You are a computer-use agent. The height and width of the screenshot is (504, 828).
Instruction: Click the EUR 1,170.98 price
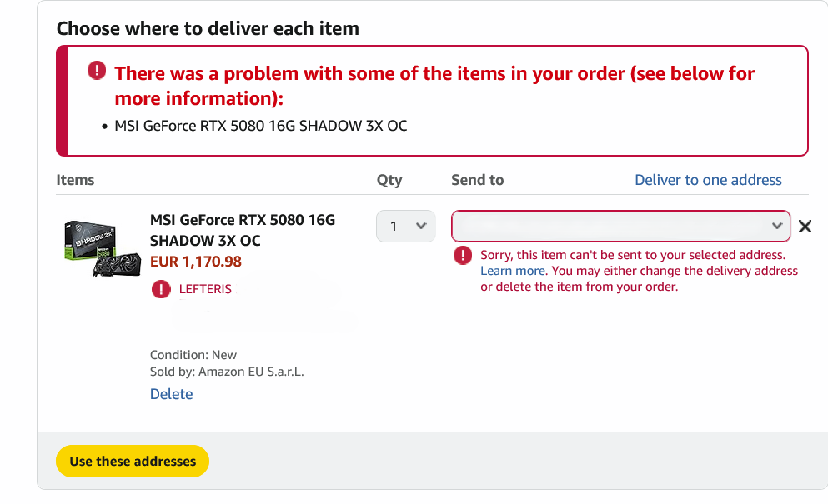195,262
